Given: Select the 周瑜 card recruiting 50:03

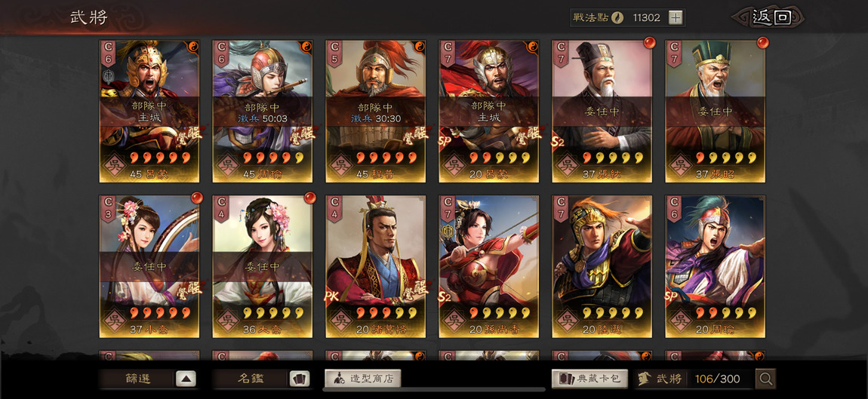Looking at the screenshot, I should click(263, 111).
